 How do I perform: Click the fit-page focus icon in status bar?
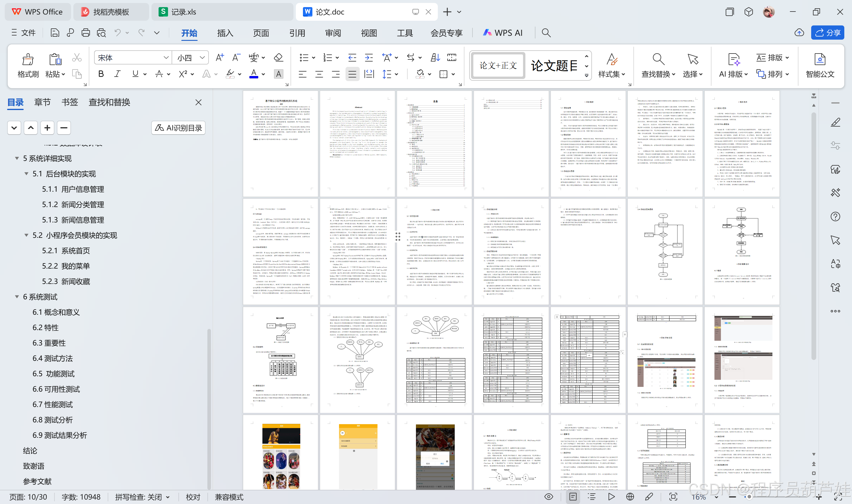(673, 497)
